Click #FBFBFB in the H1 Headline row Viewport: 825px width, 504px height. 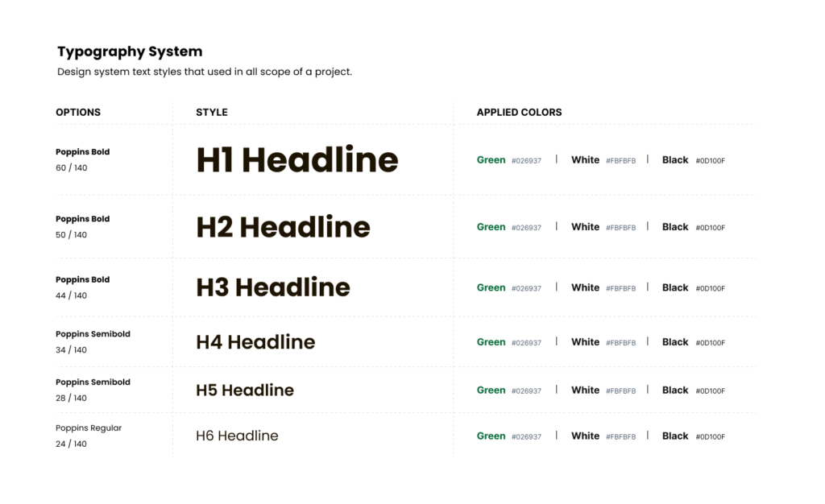point(621,161)
